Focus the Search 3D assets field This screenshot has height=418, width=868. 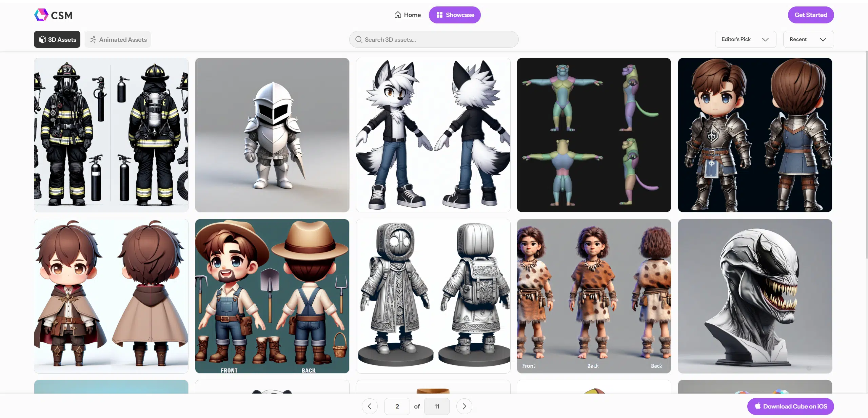[x=437, y=39]
